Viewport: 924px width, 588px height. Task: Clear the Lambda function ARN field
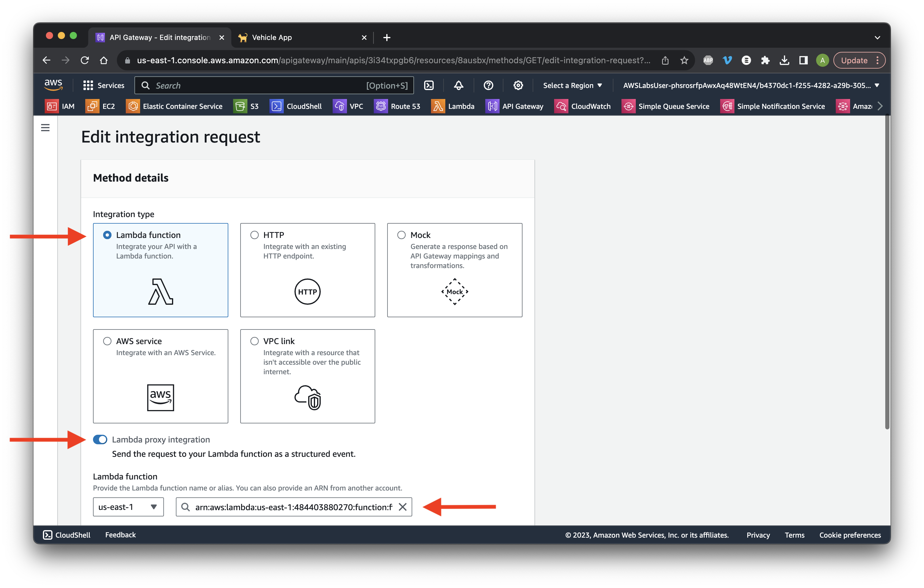pos(402,507)
